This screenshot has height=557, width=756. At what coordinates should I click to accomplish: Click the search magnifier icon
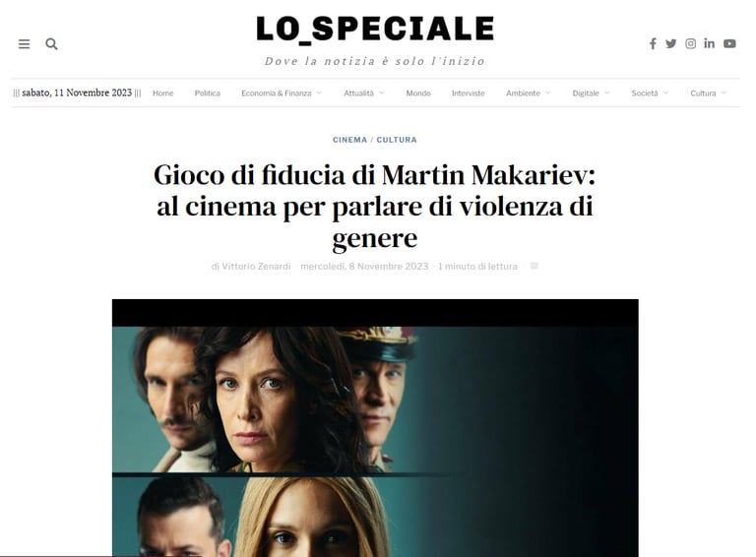[x=51, y=44]
